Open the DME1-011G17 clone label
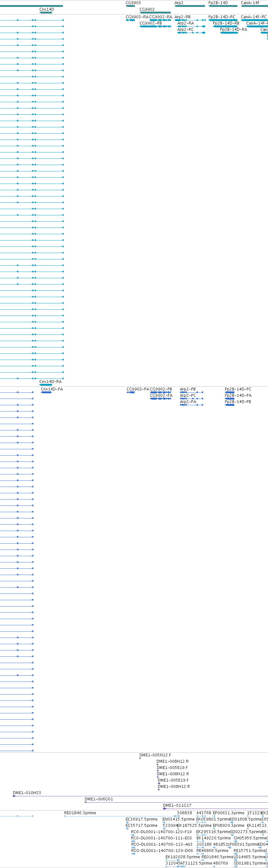This screenshot has width=268, height=868. [177, 805]
